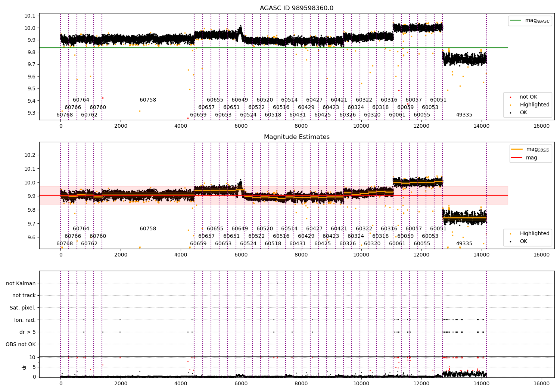
Task: Click OBSID label 60655 in Magnitude Estimates panel
Action: click(x=215, y=229)
